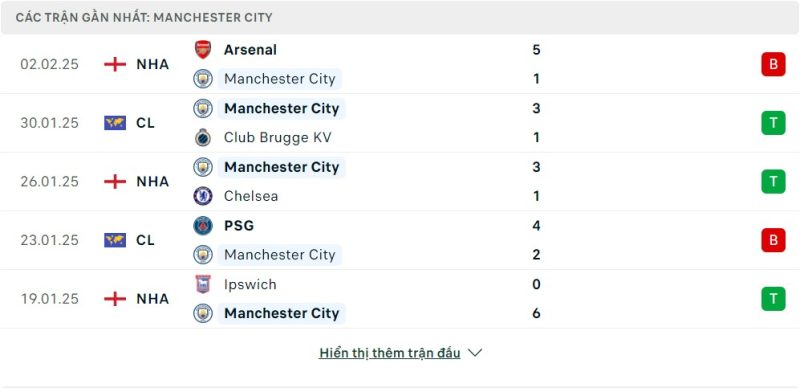This screenshot has width=800, height=388.
Task: Open the Chelsea team name
Action: pos(251,196)
